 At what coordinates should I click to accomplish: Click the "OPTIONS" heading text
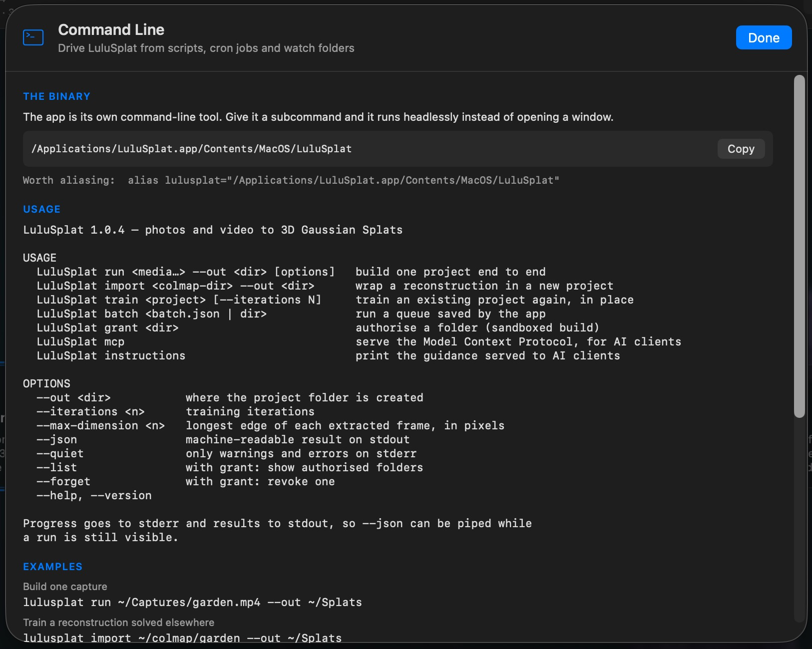46,383
